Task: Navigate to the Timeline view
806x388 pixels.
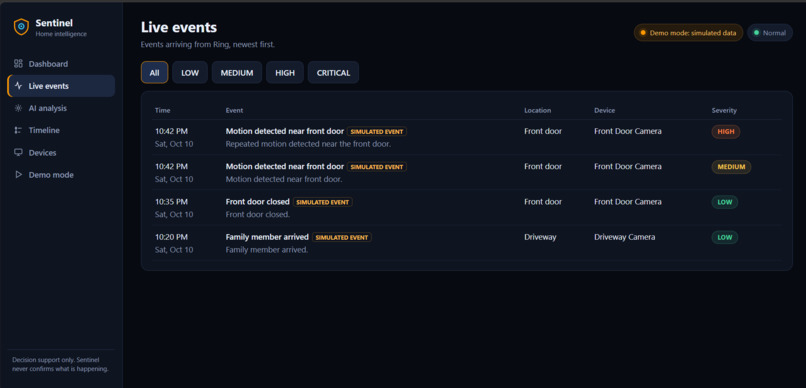Action: 61,131
